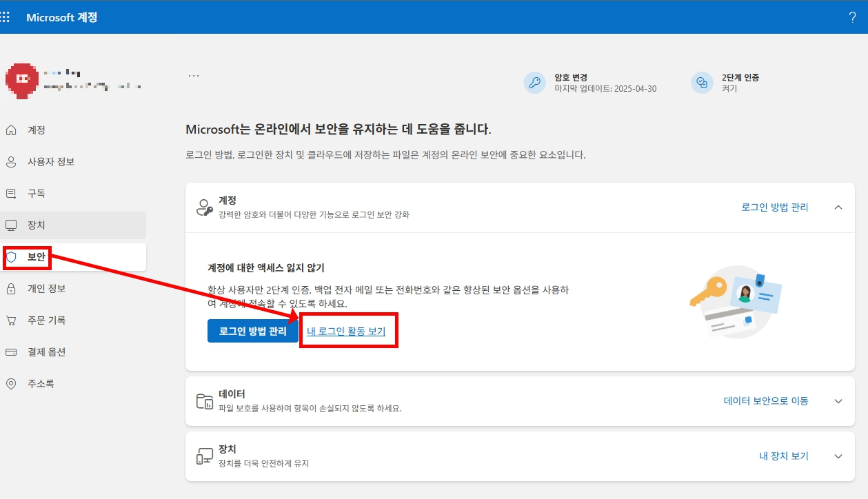Click the 2단계 인증 circular icon

pos(702,83)
